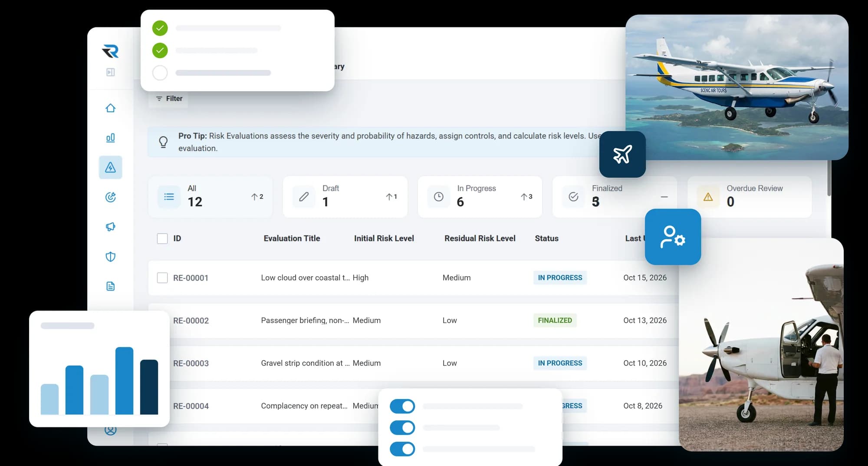This screenshot has height=466, width=868.
Task: Open the bar chart analytics sidebar icon
Action: pyautogui.click(x=111, y=138)
